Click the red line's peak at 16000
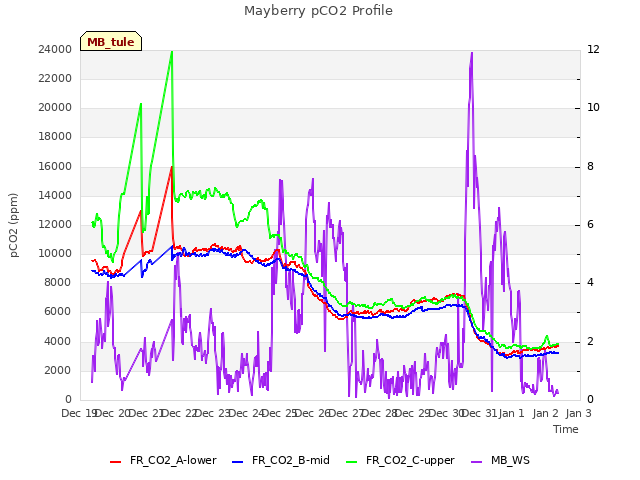The width and height of the screenshot is (640, 480). (171, 167)
